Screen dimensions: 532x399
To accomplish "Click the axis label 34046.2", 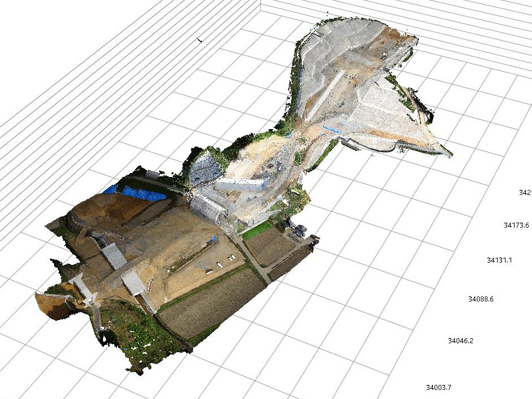I will pos(461,340).
